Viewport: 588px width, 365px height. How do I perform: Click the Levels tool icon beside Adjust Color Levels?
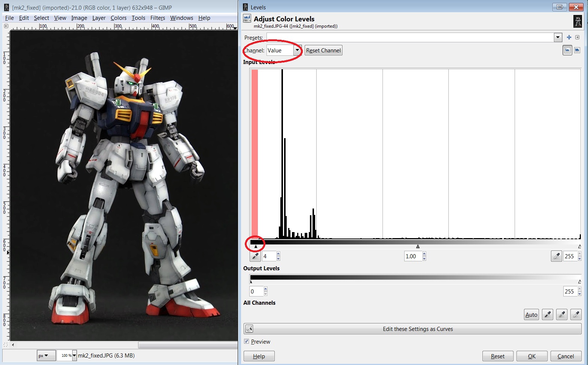pos(247,18)
